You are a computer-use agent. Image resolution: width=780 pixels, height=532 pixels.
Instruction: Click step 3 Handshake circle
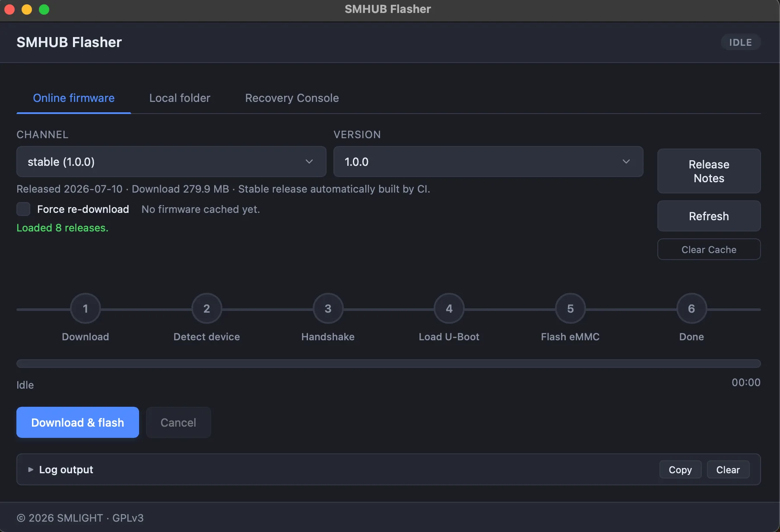[328, 309]
